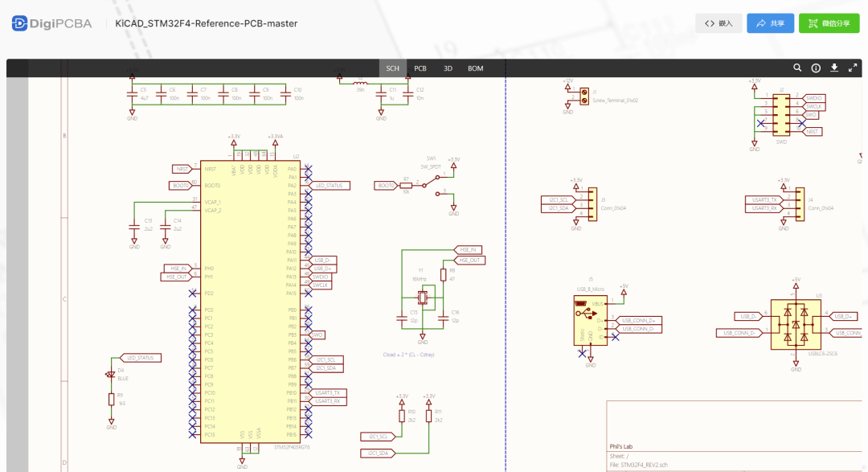Select resistor R7 10k next to BOOT0
The width and height of the screenshot is (868, 472).
[x=406, y=186]
